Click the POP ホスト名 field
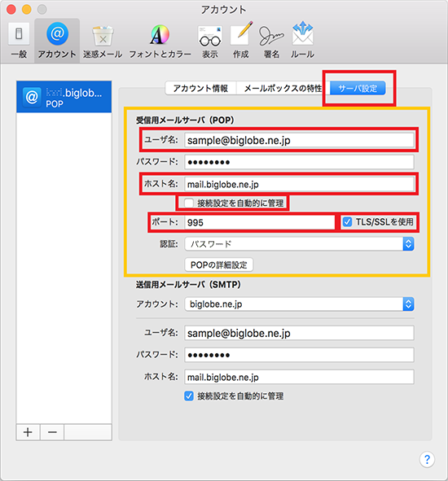This screenshot has height=481, width=448. [x=299, y=185]
